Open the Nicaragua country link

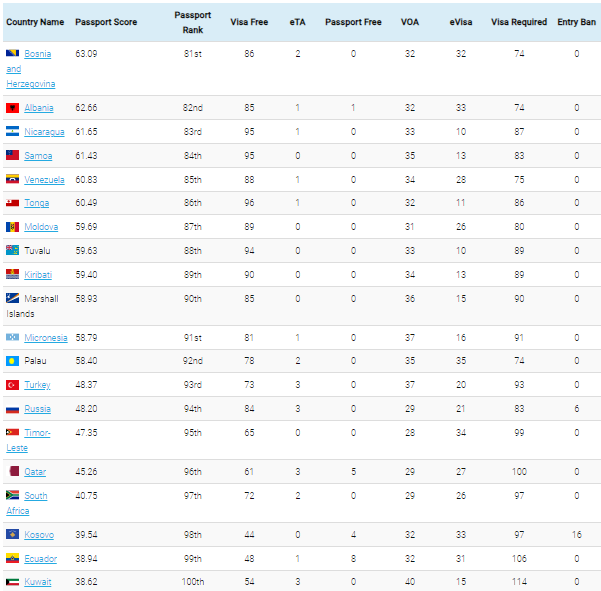tap(44, 132)
